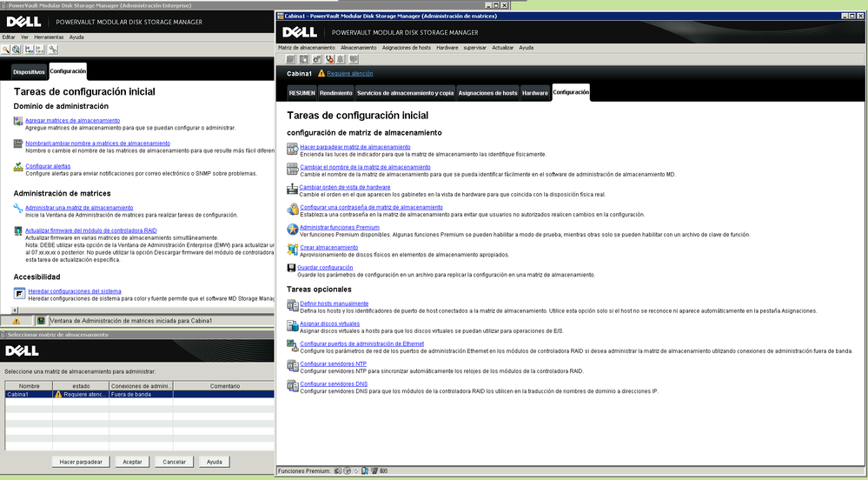
Task: Click icon next to Agregar matrices de almacenamiento
Action: click(18, 121)
